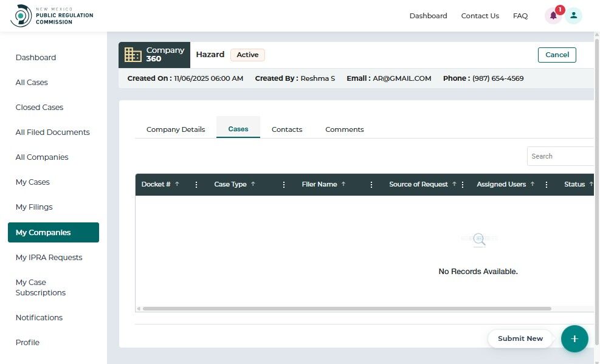Click the company name Hazard
Image resolution: width=600 pixels, height=364 pixels.
tap(210, 55)
